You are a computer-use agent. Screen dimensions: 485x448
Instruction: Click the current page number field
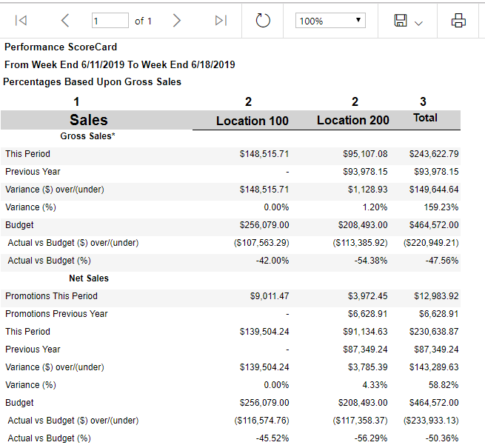pyautogui.click(x=110, y=21)
